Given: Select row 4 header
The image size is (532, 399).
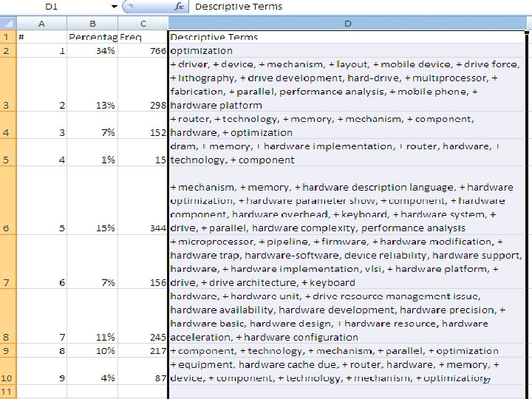Looking at the screenshot, I should (8, 125).
